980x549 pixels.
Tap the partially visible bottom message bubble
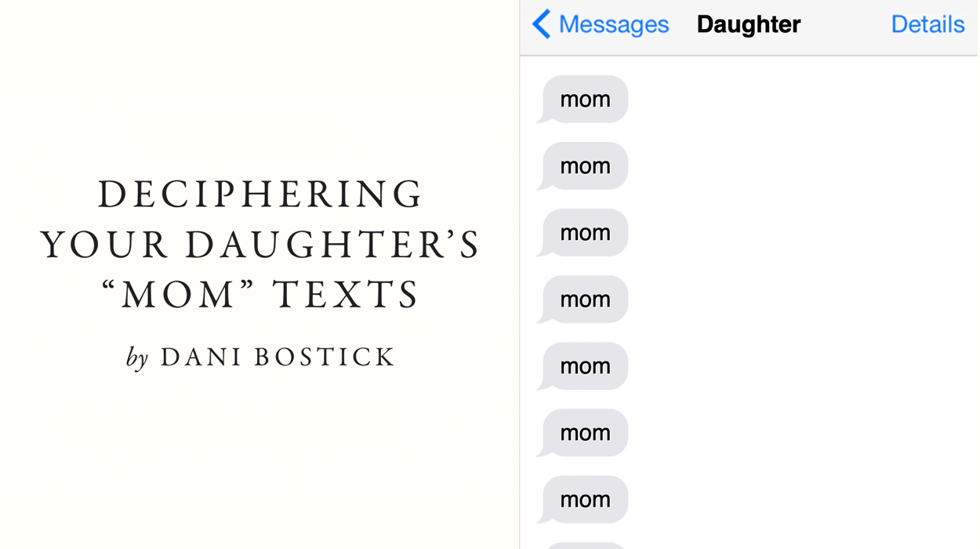tap(583, 544)
